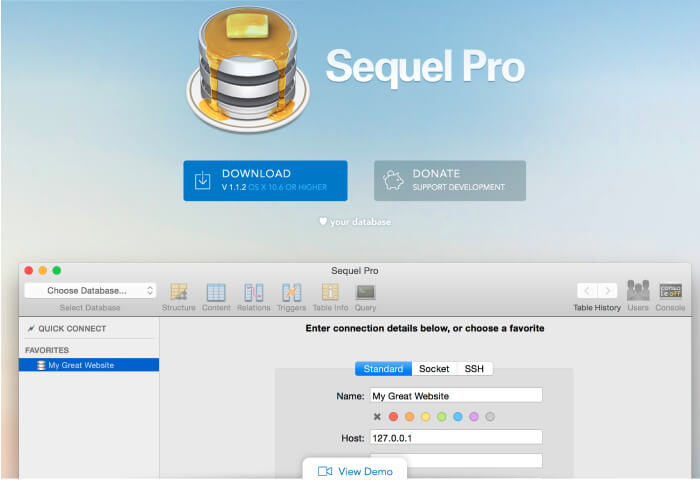Screen dimensions: 700x480
Task: Select My Great Website favorite
Action: (89, 365)
